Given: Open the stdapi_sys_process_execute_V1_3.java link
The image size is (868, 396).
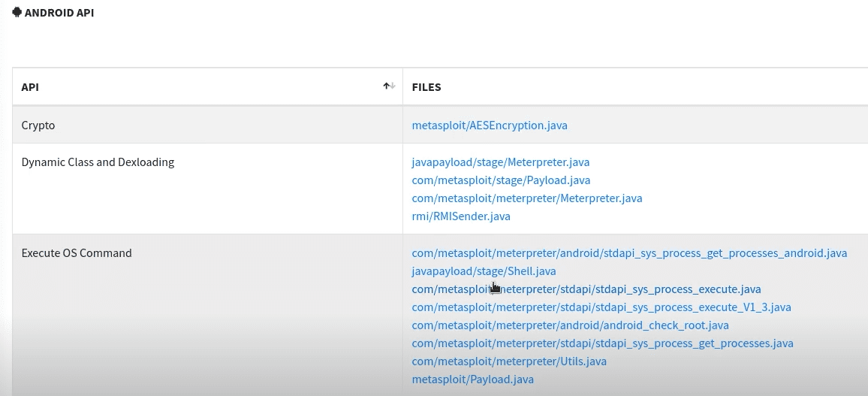Looking at the screenshot, I should click(x=601, y=307).
